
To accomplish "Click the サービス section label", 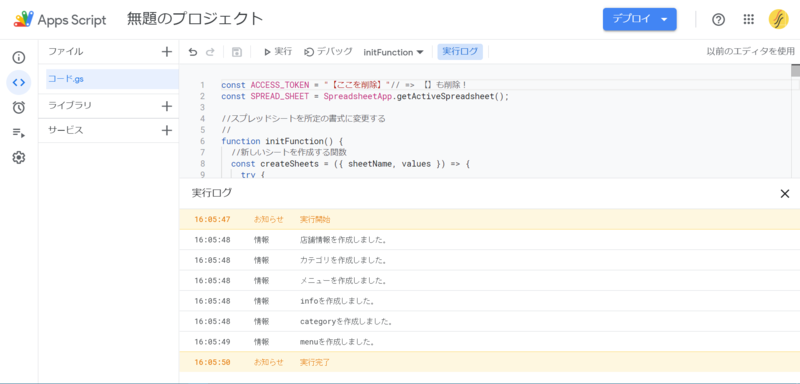I will (x=65, y=131).
